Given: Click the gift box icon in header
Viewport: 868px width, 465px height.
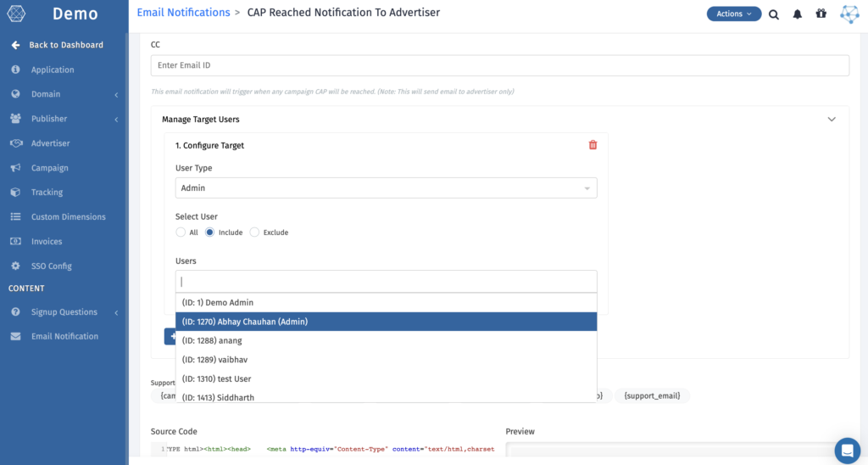Looking at the screenshot, I should click(x=821, y=14).
